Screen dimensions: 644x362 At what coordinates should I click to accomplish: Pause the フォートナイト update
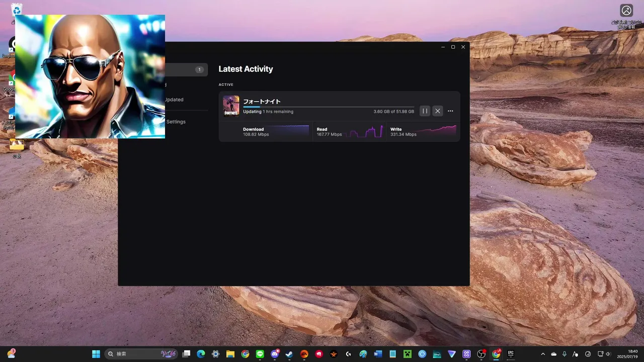point(425,111)
